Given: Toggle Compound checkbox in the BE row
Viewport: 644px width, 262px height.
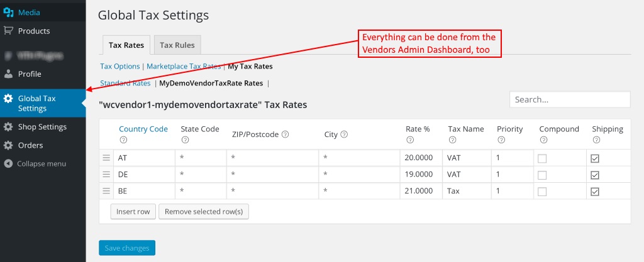Looking at the screenshot, I should 542,191.
